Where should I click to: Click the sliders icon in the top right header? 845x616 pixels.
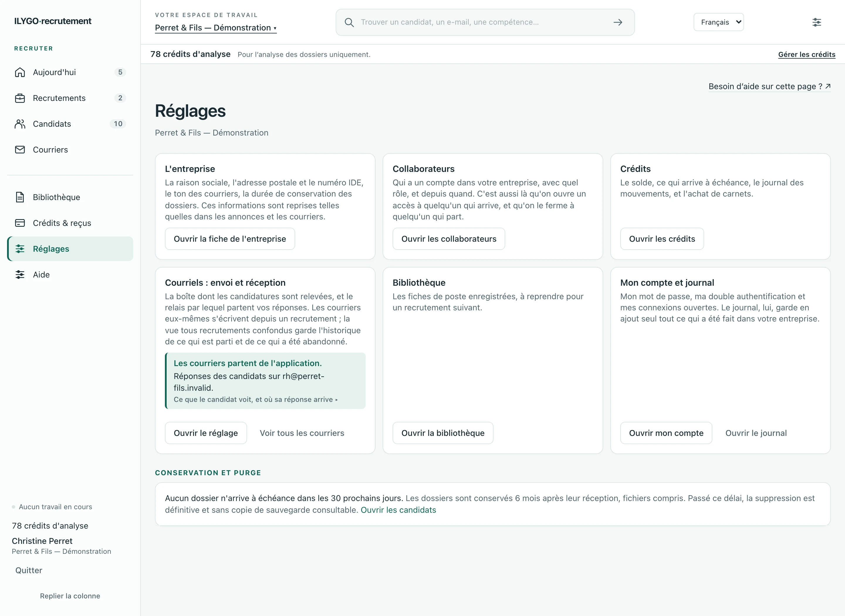(817, 22)
